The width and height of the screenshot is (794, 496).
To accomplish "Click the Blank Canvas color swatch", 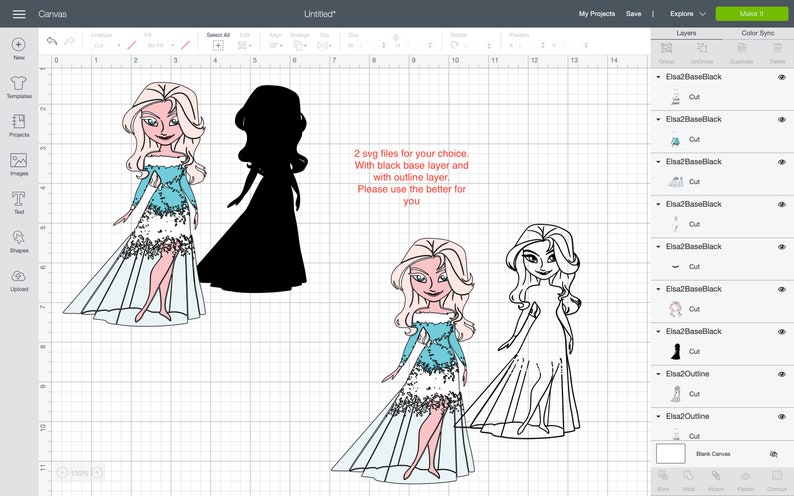I will pyautogui.click(x=670, y=453).
